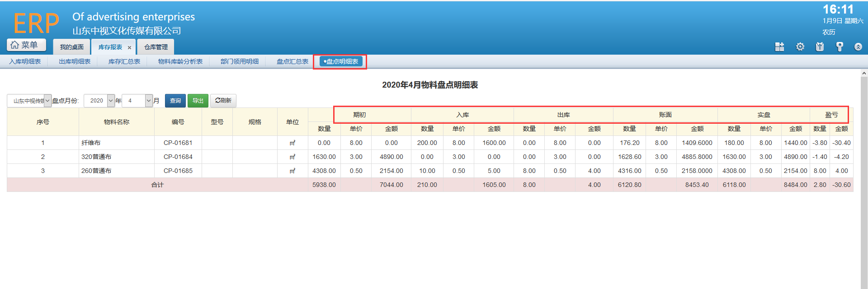Click 入库 amount cell 1600.00
Screen dimensions: 868x289
(494, 143)
